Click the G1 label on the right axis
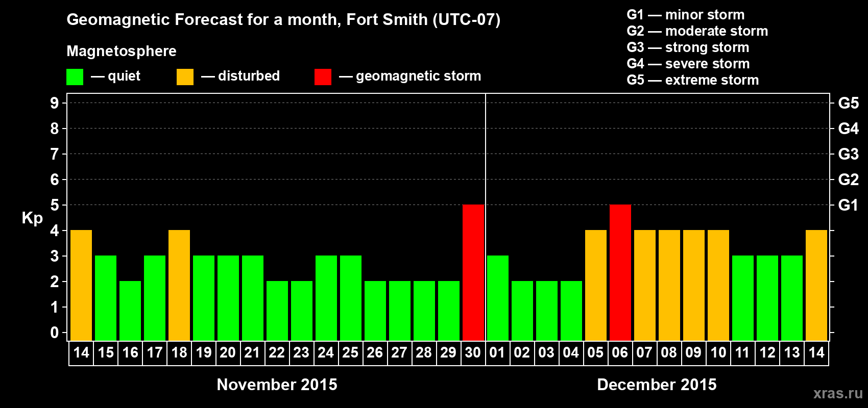Image resolution: width=868 pixels, height=408 pixels. tap(849, 205)
